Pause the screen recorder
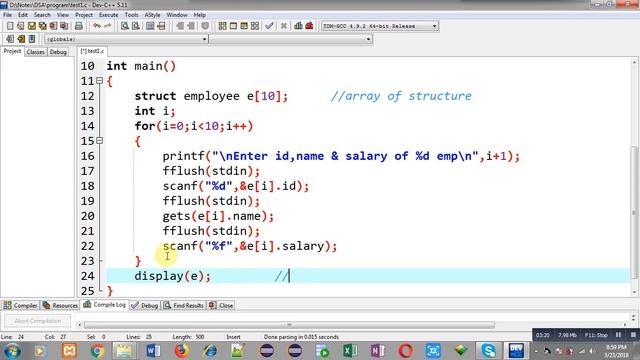The height and width of the screenshot is (360, 640). point(618,335)
